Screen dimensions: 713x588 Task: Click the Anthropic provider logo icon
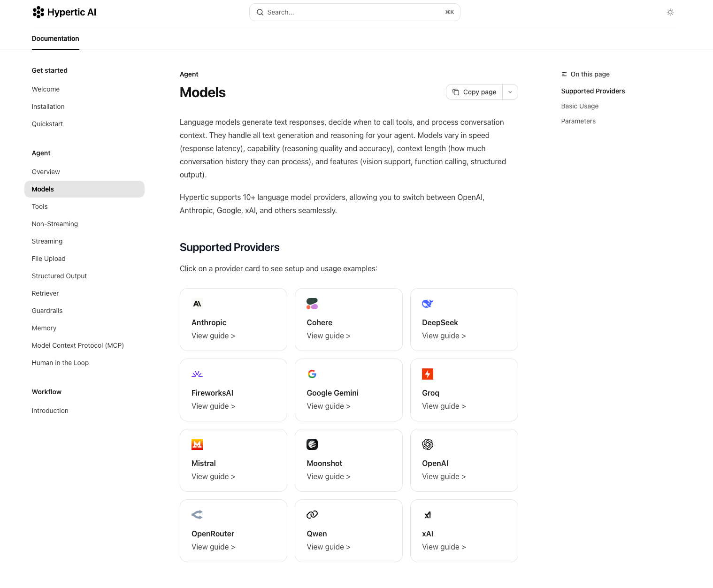coord(197,304)
